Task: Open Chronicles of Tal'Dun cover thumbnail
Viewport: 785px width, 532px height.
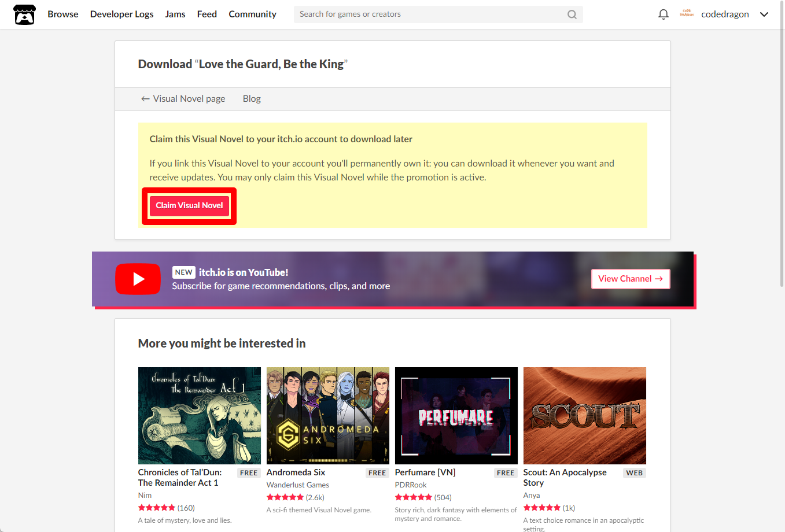Action: (200, 416)
